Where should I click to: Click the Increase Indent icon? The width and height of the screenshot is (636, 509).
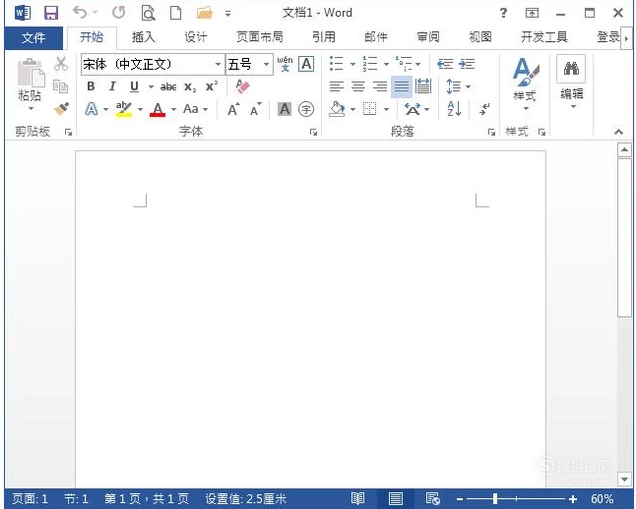click(467, 64)
